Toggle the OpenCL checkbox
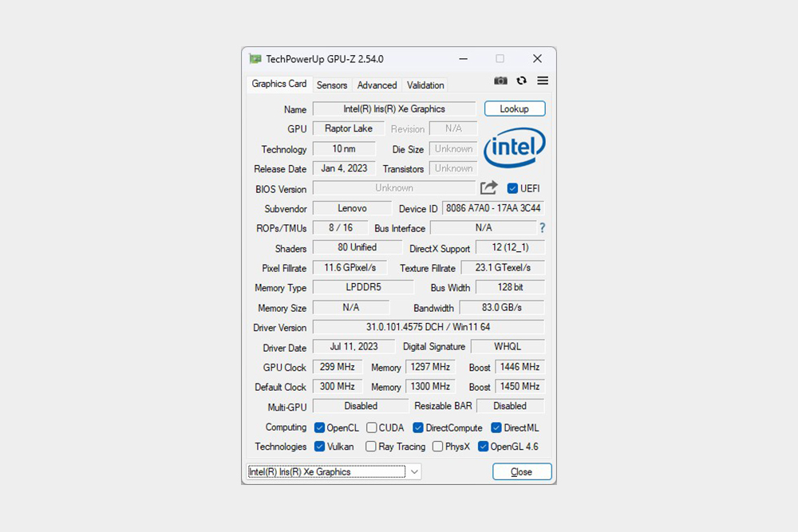 point(320,428)
